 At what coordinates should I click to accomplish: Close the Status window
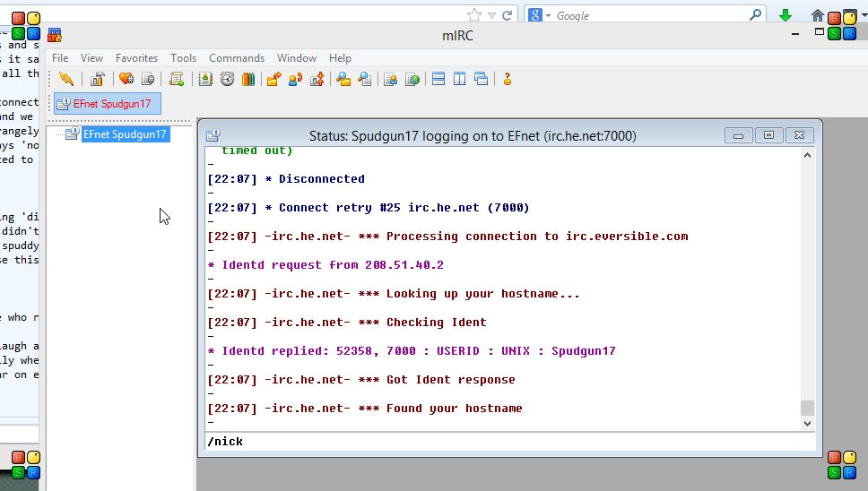click(x=799, y=135)
